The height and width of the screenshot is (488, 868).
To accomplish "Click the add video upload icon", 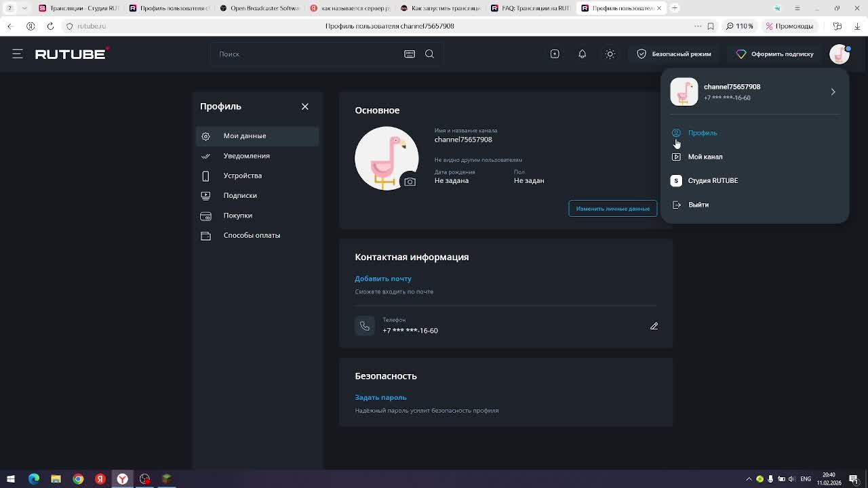I will tap(555, 54).
